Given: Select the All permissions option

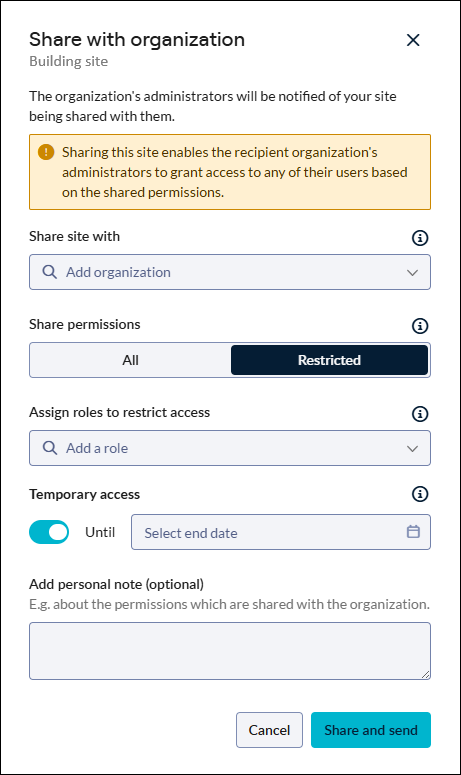Looking at the screenshot, I should pos(130,360).
